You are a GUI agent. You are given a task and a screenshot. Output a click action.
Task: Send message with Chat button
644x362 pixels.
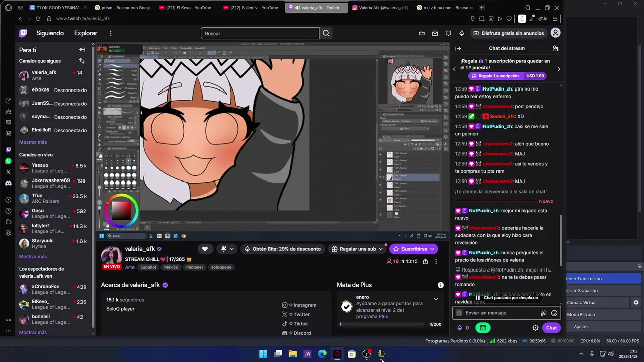point(552,328)
